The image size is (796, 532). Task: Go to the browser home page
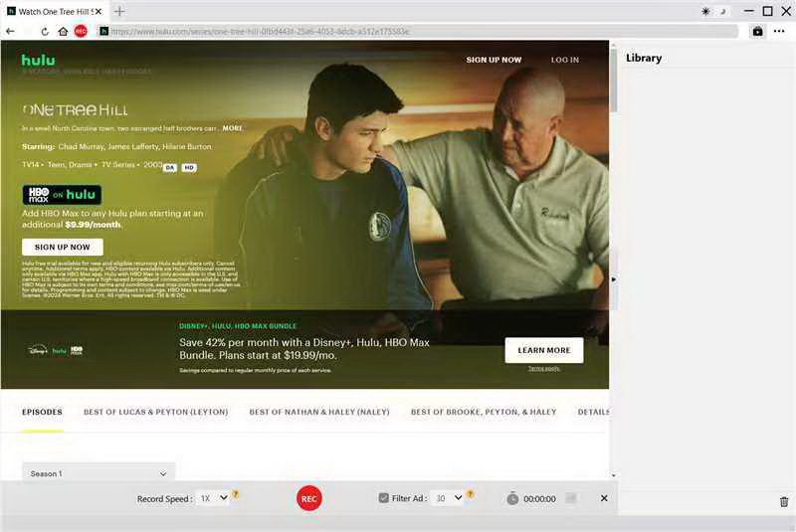click(x=63, y=31)
